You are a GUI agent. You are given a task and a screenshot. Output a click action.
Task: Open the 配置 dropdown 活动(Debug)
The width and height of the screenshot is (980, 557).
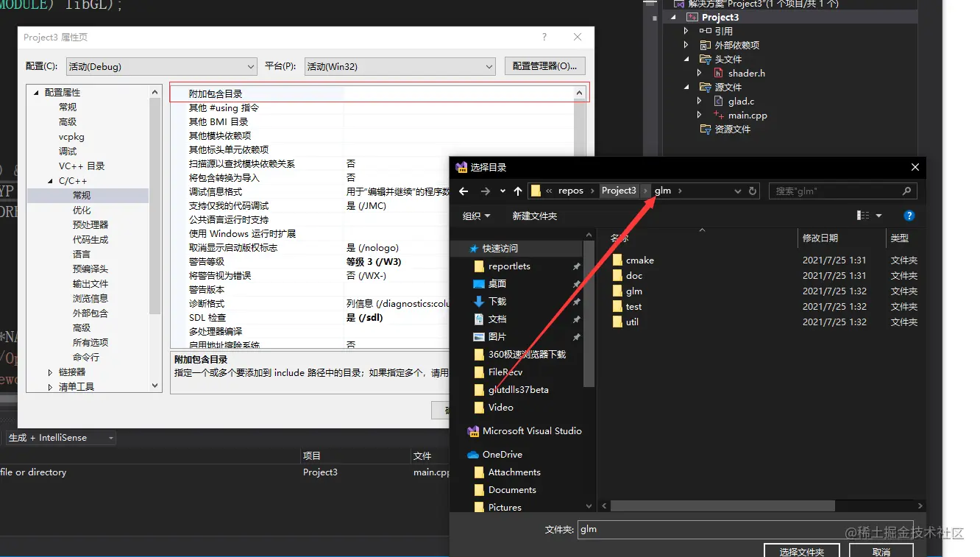(161, 66)
